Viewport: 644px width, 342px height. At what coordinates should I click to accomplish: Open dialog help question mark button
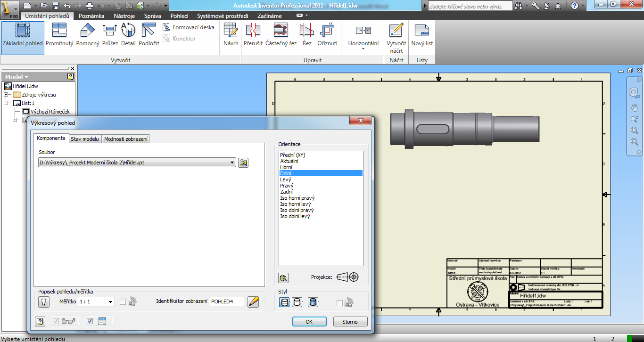point(41,322)
